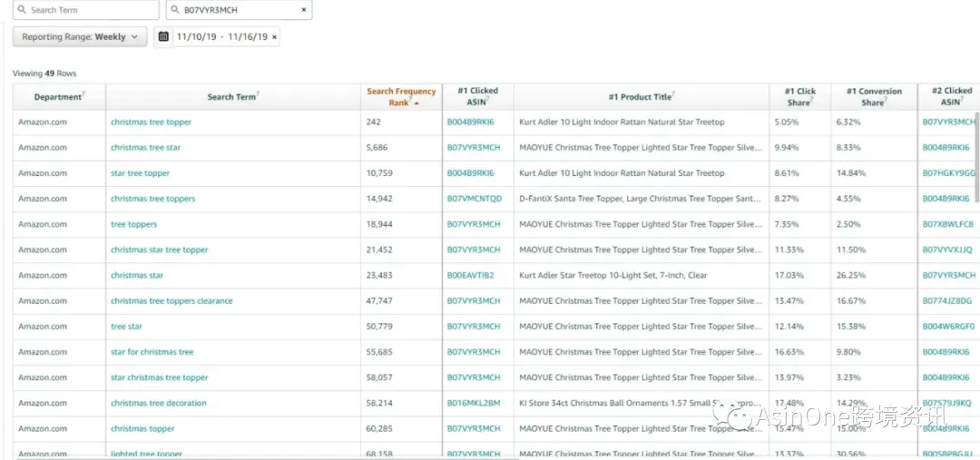Open search term 'christmas topper'
Screen dimensions: 980x460
coord(142,429)
